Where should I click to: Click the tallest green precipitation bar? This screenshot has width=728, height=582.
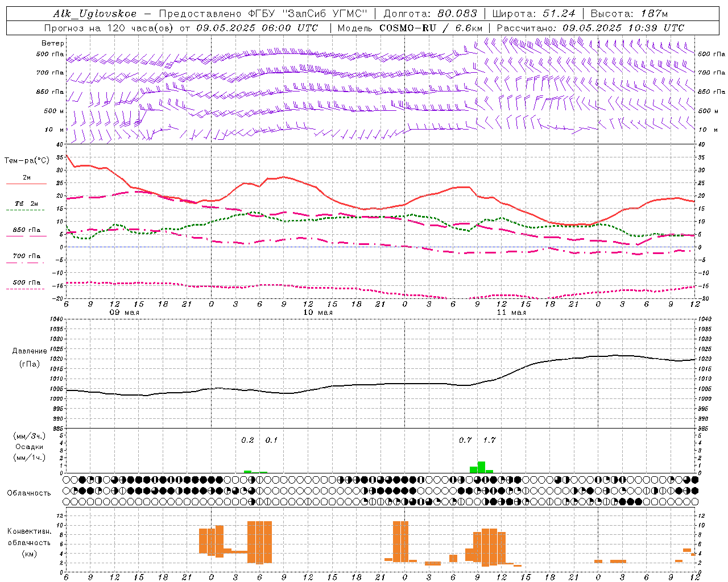[481, 467]
